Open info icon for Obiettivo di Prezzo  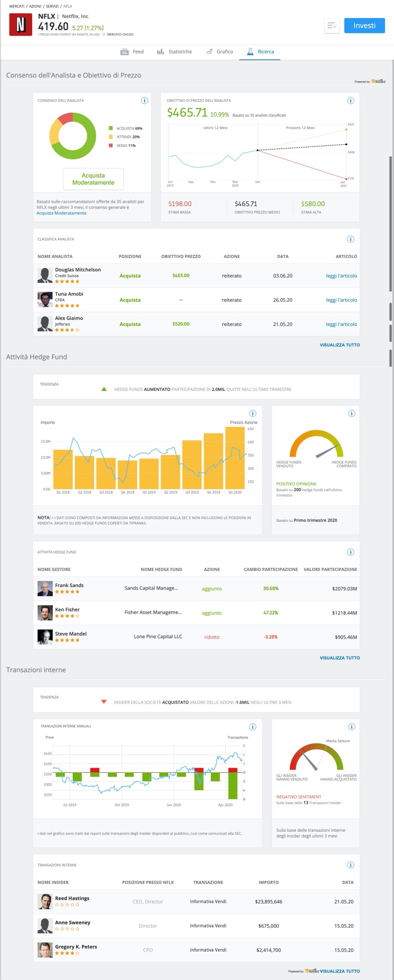[x=351, y=101]
